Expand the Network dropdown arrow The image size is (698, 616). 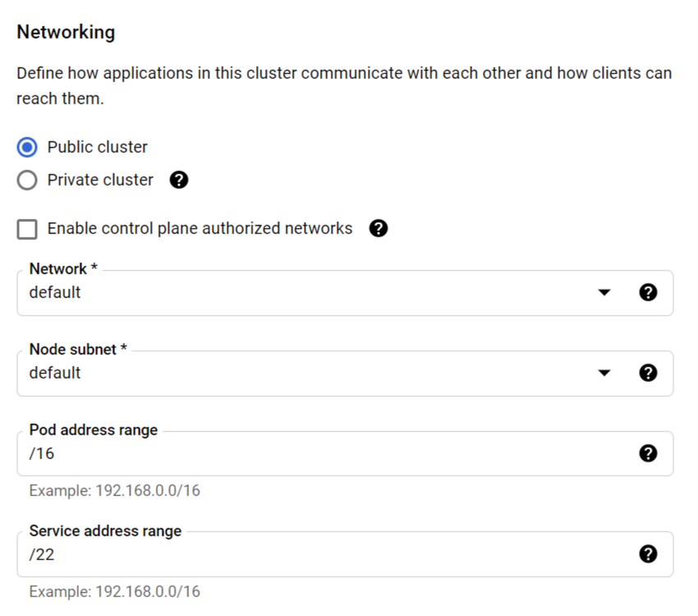(604, 292)
